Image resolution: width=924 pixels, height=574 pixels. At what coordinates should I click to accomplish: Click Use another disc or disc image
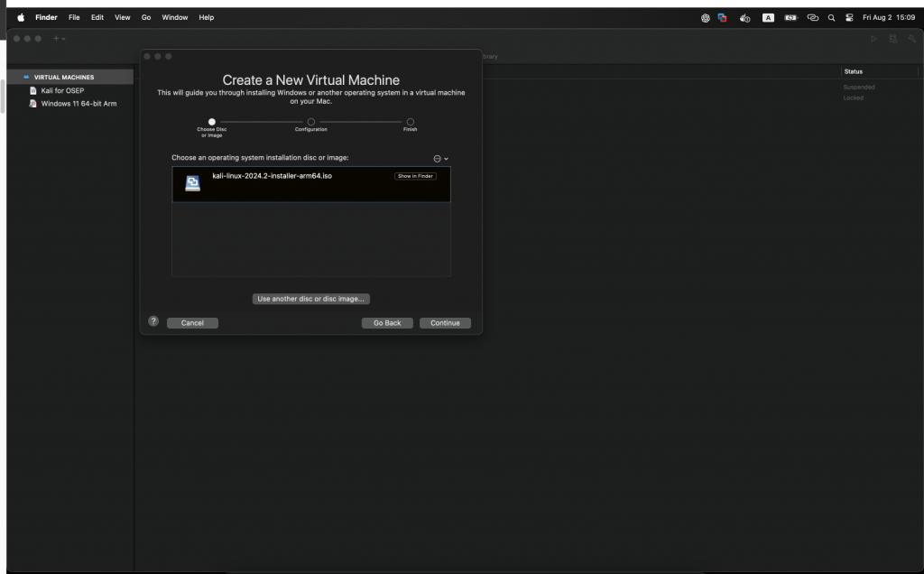click(310, 299)
